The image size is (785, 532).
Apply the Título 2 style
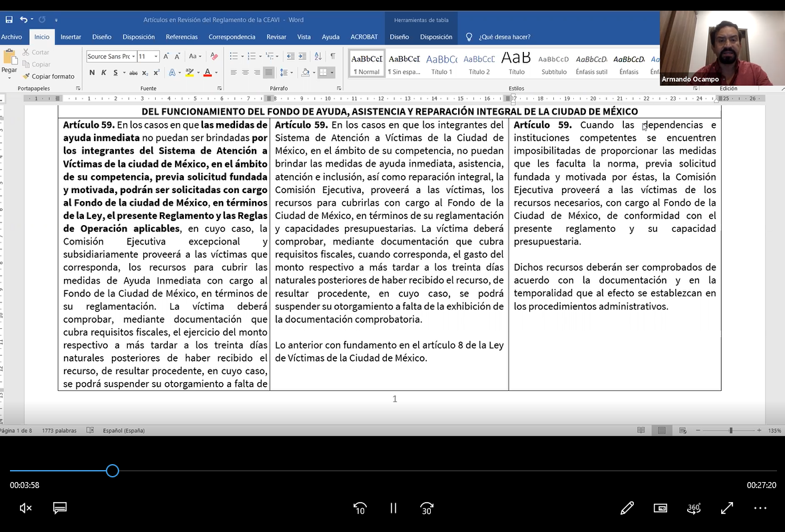coord(479,64)
